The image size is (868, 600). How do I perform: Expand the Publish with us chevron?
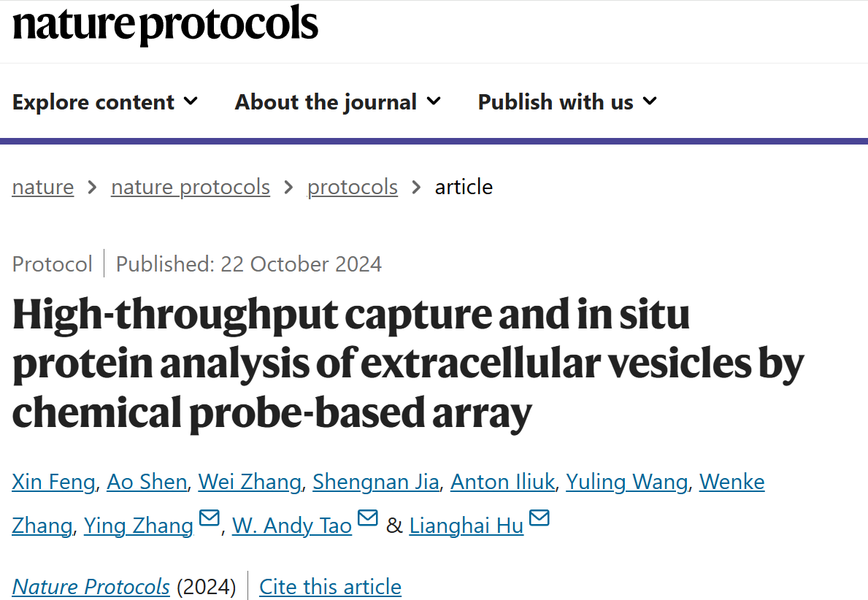(x=650, y=101)
